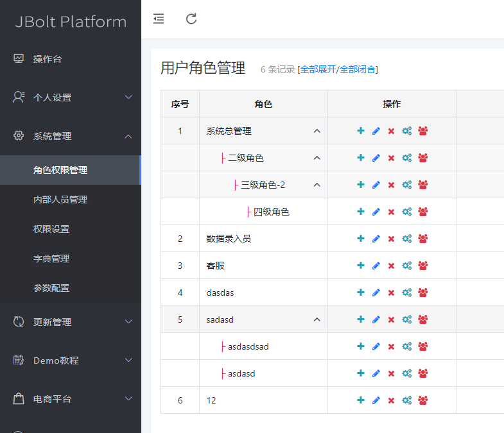
Task: Edit 二级角色 using the pencil icon
Action: coord(376,158)
